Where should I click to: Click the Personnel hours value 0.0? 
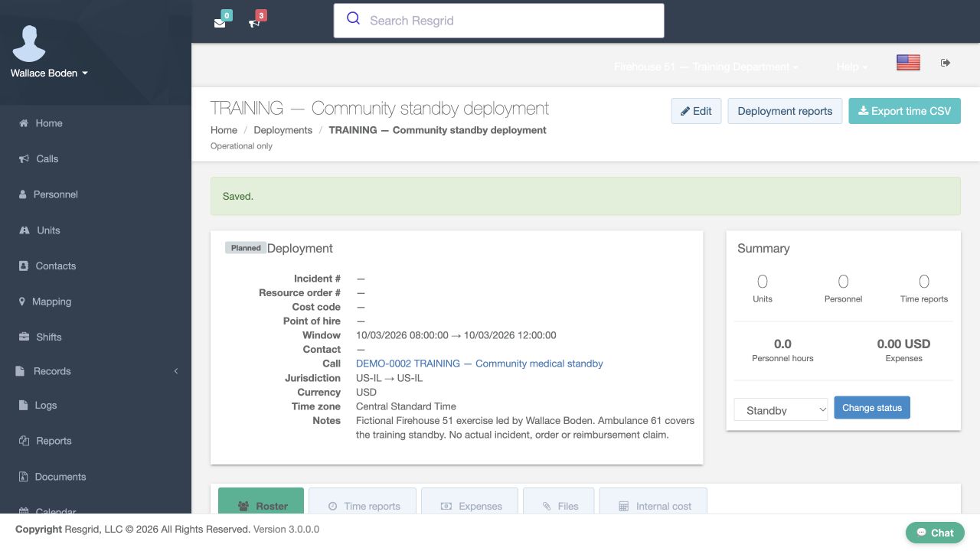[x=782, y=344]
